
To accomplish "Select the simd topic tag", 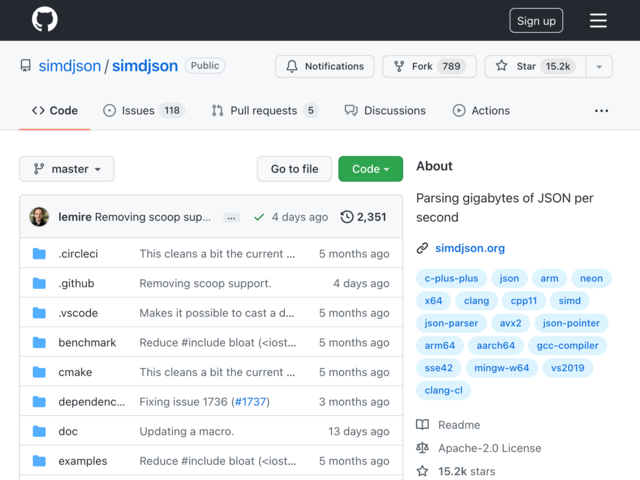I will tap(569, 301).
